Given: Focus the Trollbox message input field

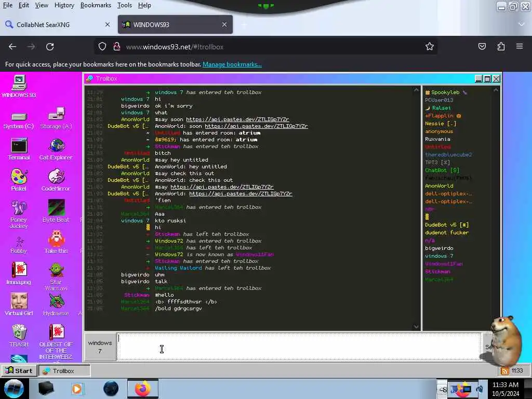Looking at the screenshot, I should [x=299, y=347].
